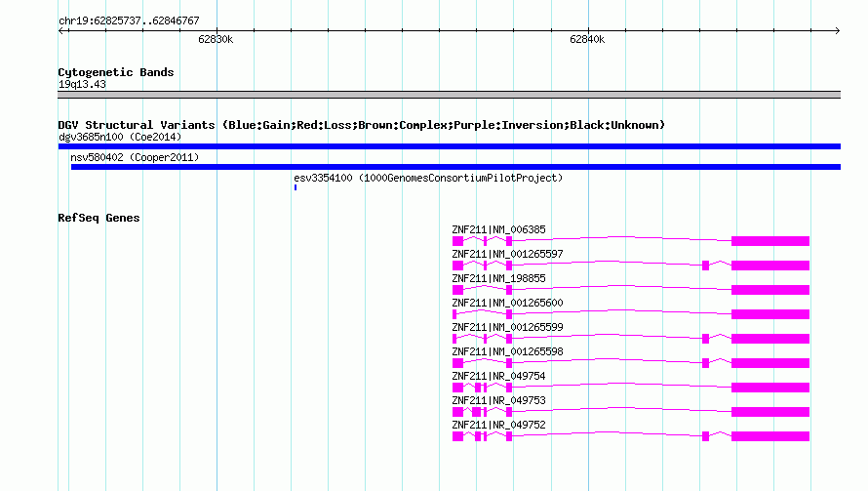Click the large last exon of NR_049752
Screen dimensions: 868x491
(770, 436)
